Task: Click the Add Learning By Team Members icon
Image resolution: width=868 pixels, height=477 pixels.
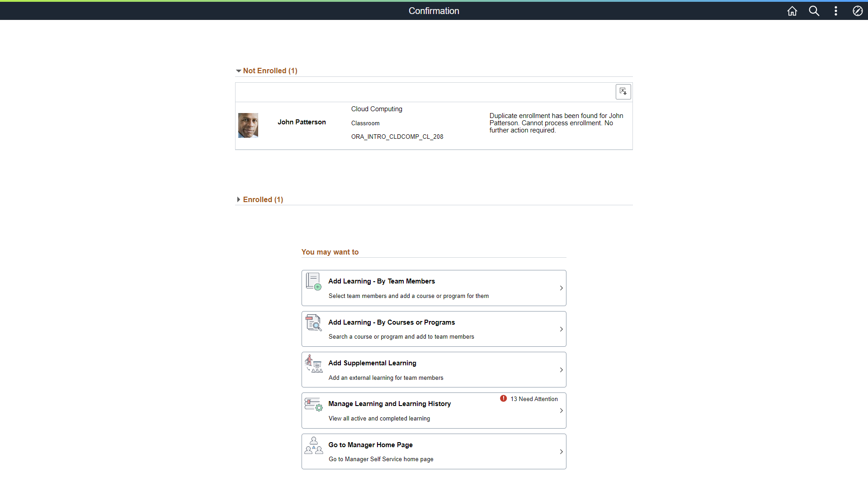Action: (314, 281)
